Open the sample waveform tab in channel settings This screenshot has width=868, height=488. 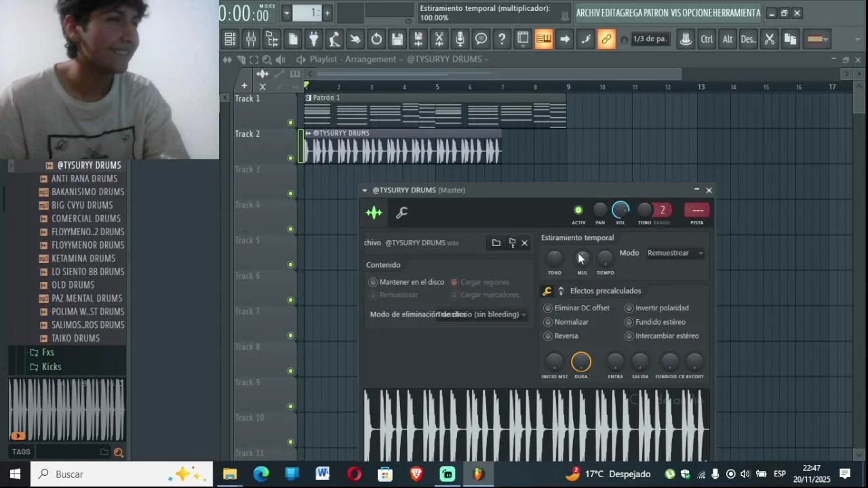pos(374,213)
